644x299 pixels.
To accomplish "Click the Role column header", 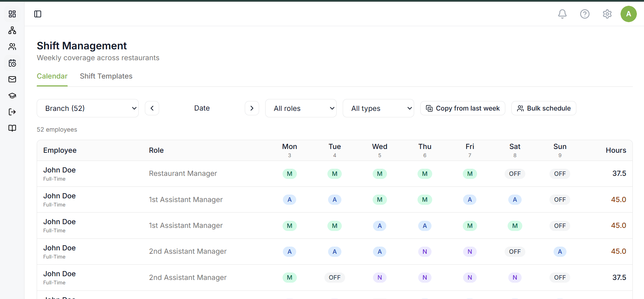I will coord(156,150).
